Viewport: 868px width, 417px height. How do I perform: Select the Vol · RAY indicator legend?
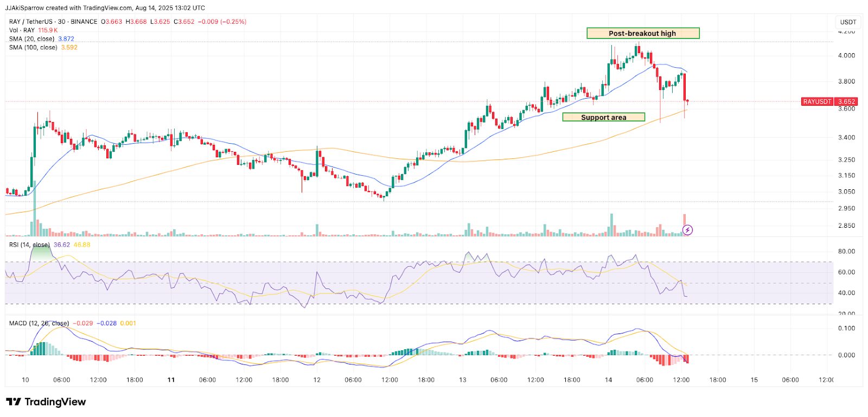(x=22, y=30)
